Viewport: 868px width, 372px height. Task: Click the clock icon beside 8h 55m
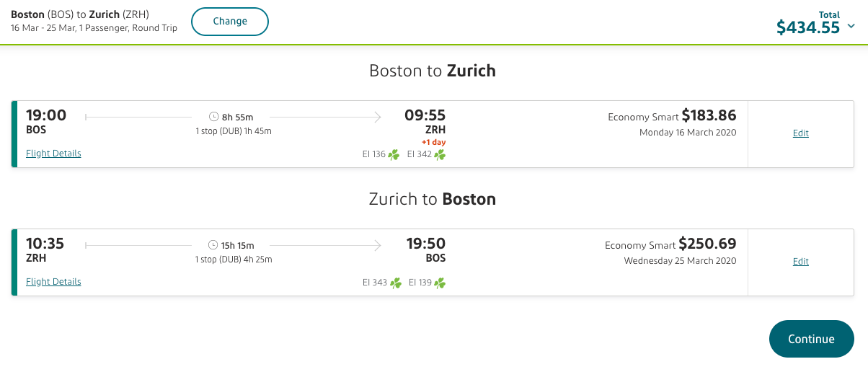point(213,117)
